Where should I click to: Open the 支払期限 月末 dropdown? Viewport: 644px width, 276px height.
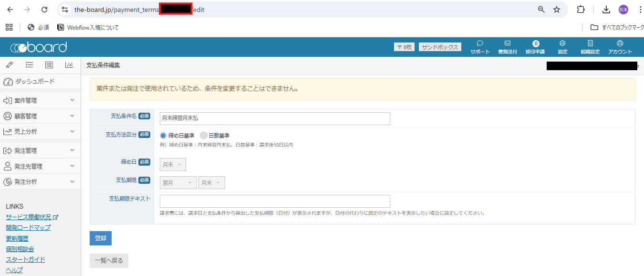(212, 183)
